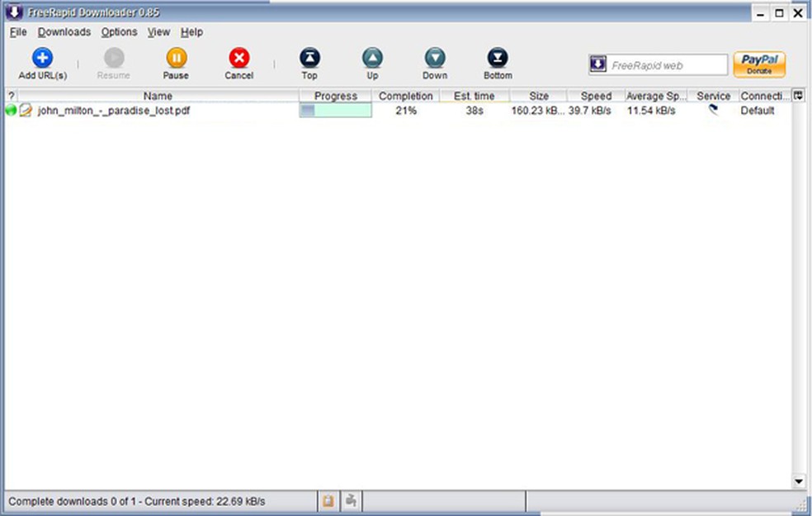The image size is (812, 516).
Task: Open the Downloads menu
Action: coord(64,32)
